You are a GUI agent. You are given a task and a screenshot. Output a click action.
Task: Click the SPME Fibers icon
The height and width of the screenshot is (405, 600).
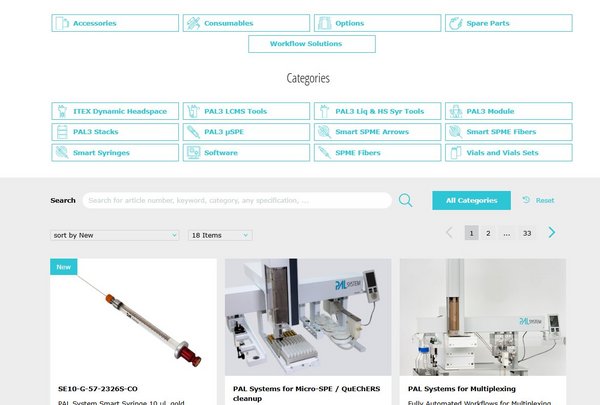pos(324,152)
